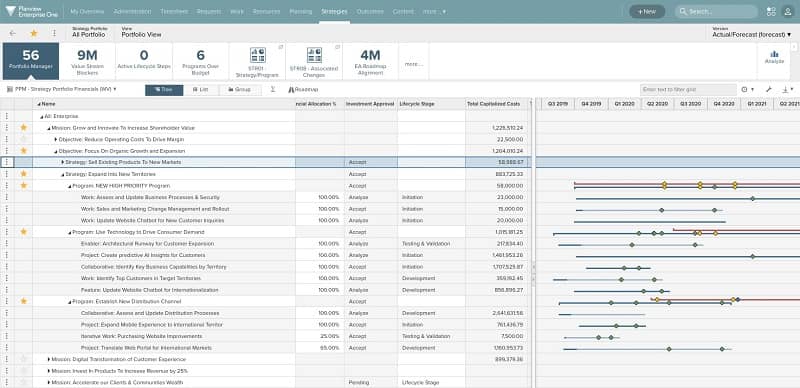The width and height of the screenshot is (800, 388).
Task: Switch grid to Group view
Action: (x=239, y=89)
